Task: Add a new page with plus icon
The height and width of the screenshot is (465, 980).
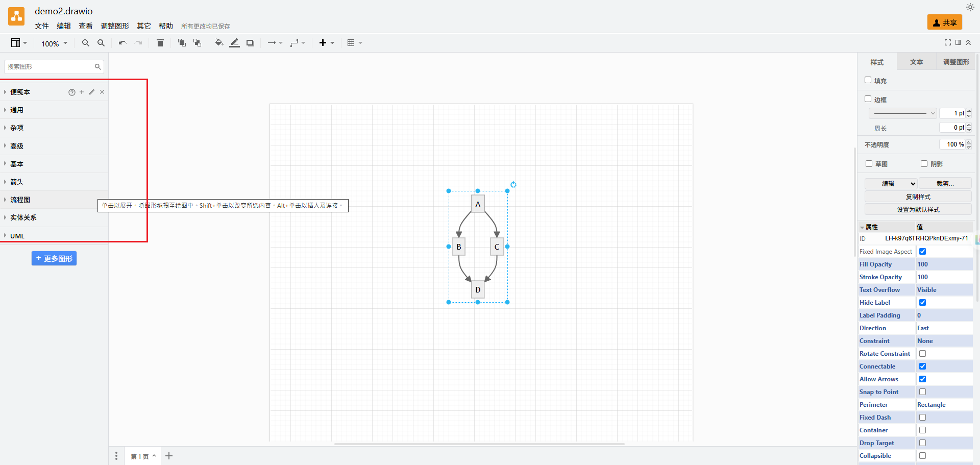Action: click(x=169, y=456)
